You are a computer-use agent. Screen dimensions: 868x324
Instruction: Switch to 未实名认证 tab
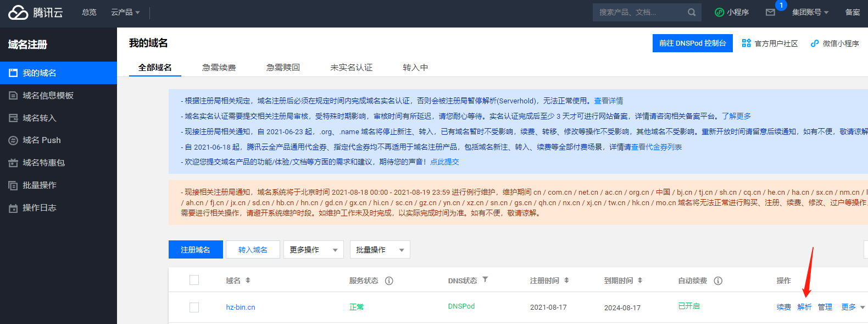(x=351, y=67)
